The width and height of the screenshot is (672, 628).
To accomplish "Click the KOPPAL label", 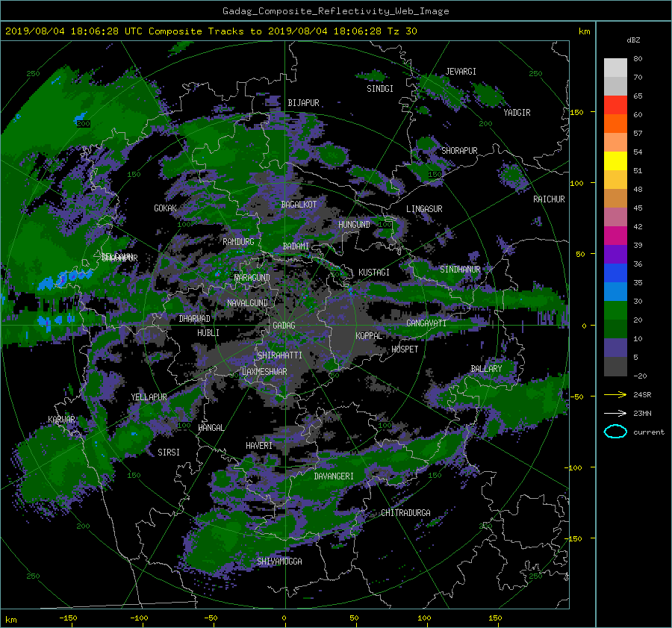I will coord(369,335).
